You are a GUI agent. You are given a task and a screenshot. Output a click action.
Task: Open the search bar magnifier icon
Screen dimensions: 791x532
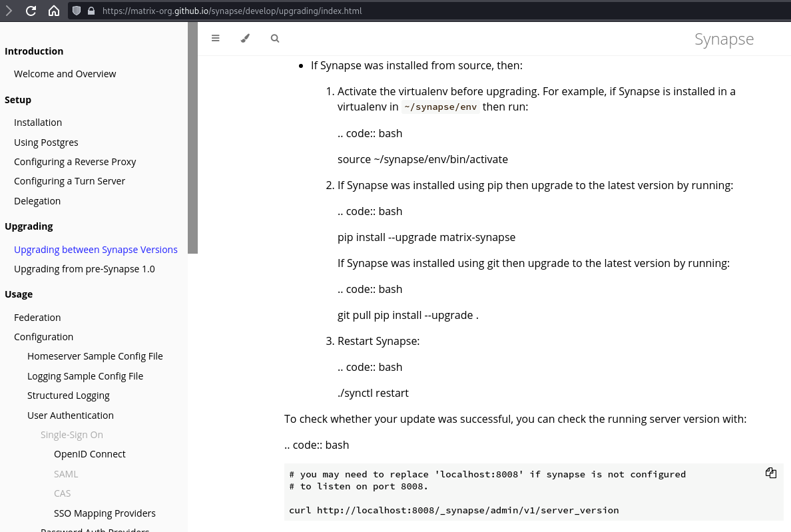click(x=275, y=39)
